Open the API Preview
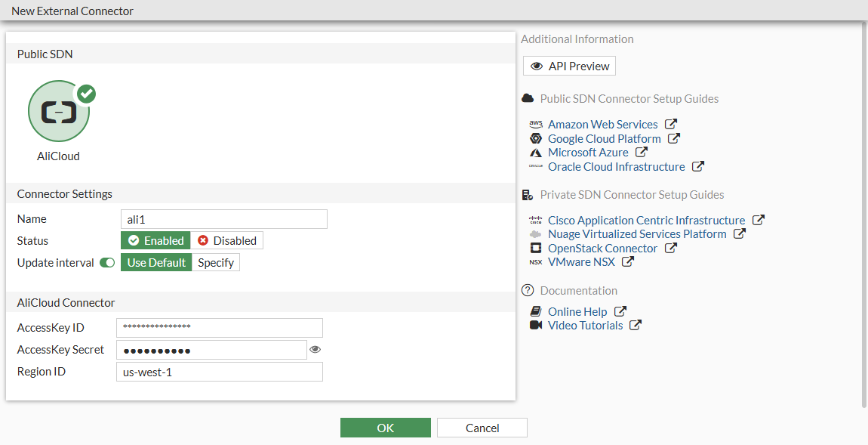The image size is (868, 445). tap(570, 66)
